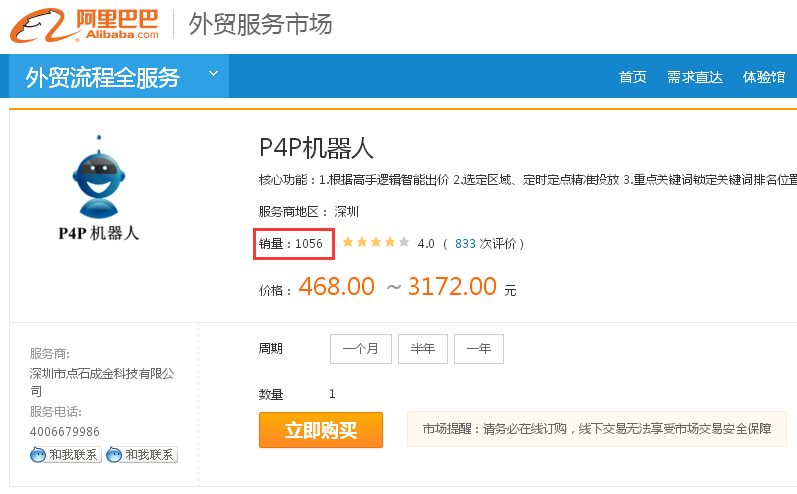797x494 pixels.
Task: Click the first 和我联系 contact button
Action: (66, 454)
